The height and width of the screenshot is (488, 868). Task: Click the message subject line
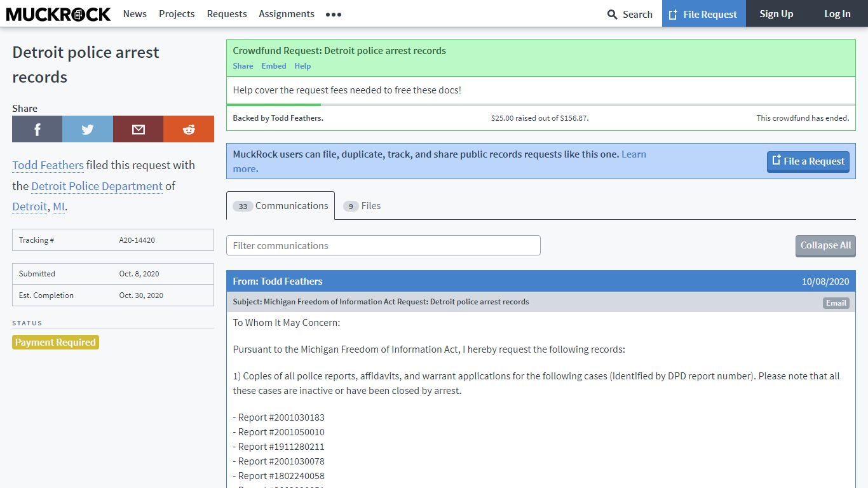pos(381,302)
